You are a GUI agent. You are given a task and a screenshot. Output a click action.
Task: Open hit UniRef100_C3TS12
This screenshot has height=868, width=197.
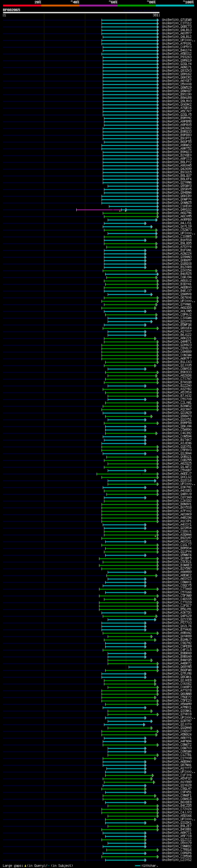(x=177, y=23)
